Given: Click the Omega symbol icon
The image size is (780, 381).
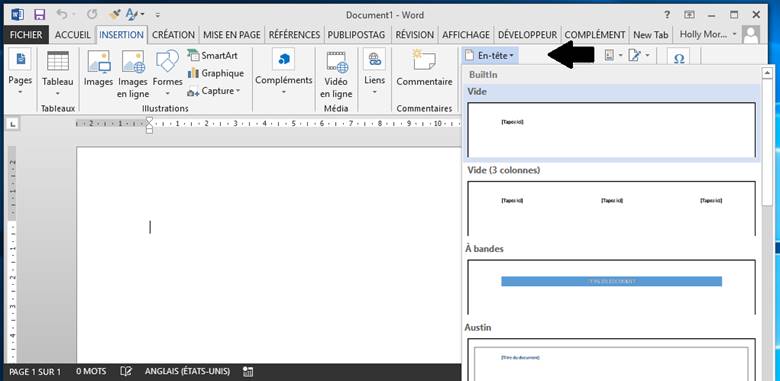Looking at the screenshot, I should point(679,57).
